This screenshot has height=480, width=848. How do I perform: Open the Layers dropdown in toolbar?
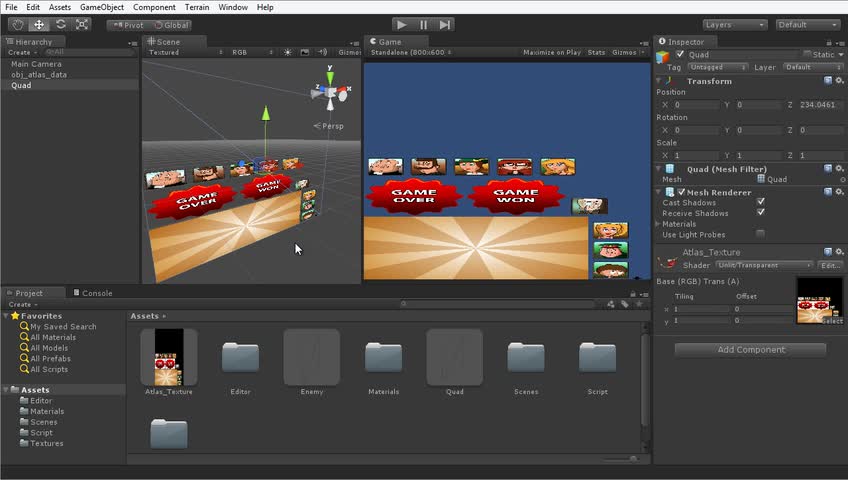[734, 24]
